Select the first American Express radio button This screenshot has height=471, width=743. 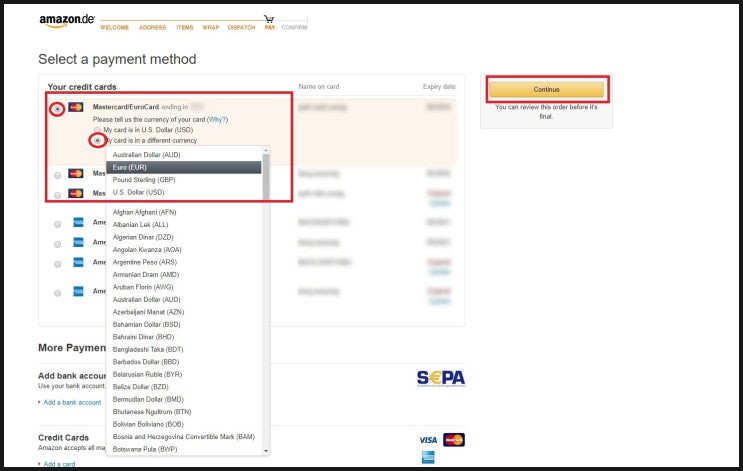pyautogui.click(x=57, y=224)
